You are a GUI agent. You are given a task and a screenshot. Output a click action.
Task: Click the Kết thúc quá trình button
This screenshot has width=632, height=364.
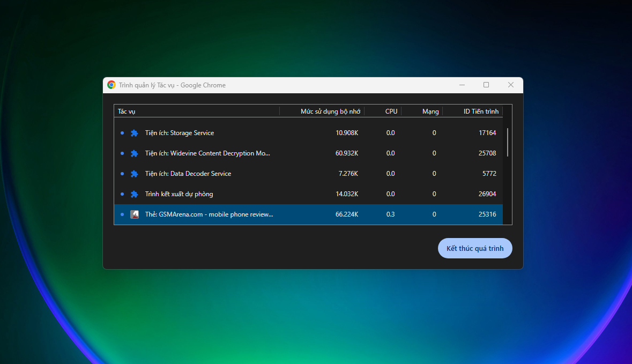475,248
